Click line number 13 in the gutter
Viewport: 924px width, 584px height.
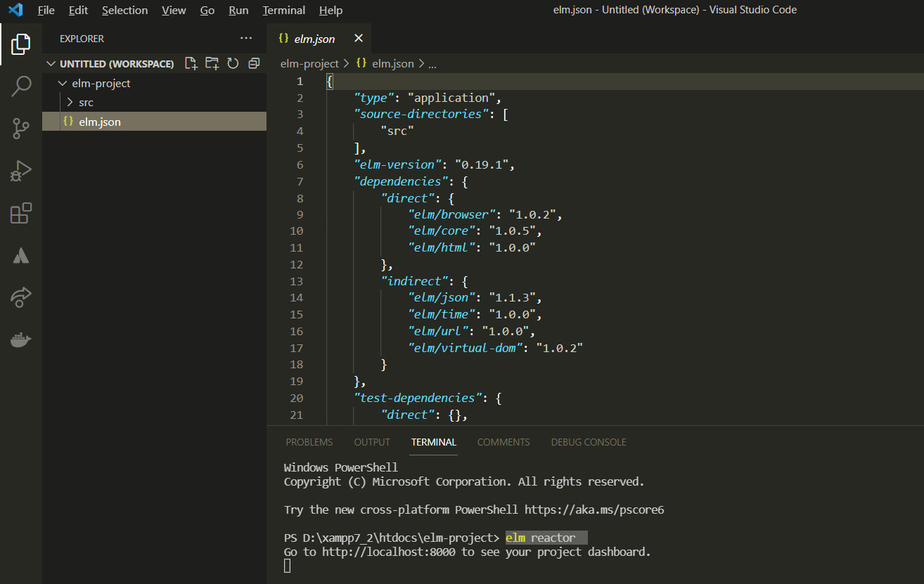tap(296, 281)
